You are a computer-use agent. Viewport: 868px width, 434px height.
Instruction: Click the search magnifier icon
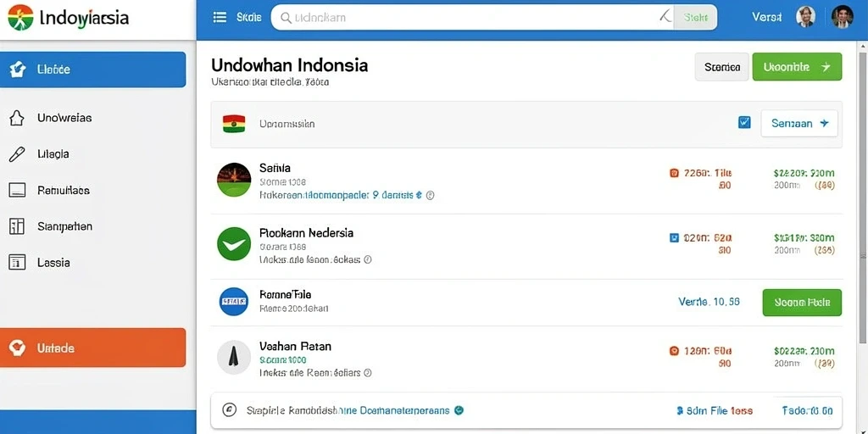[x=287, y=18]
